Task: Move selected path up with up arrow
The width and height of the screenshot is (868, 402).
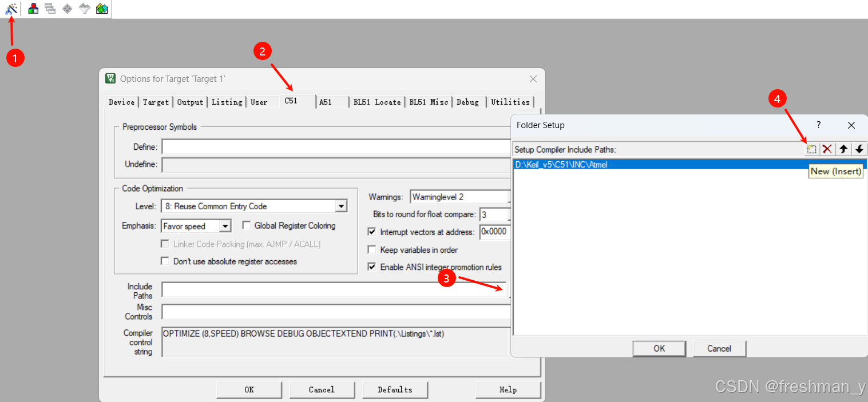Action: click(843, 149)
